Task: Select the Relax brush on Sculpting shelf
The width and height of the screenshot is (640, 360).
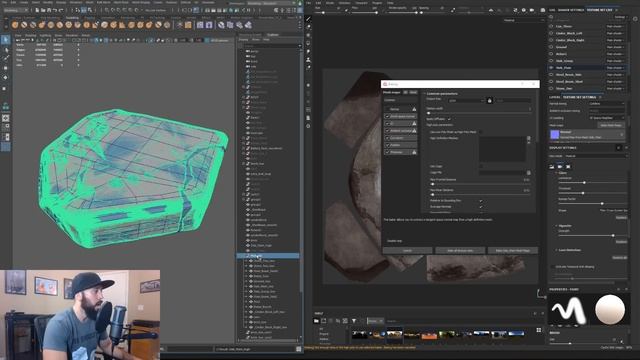Action: coord(33,25)
